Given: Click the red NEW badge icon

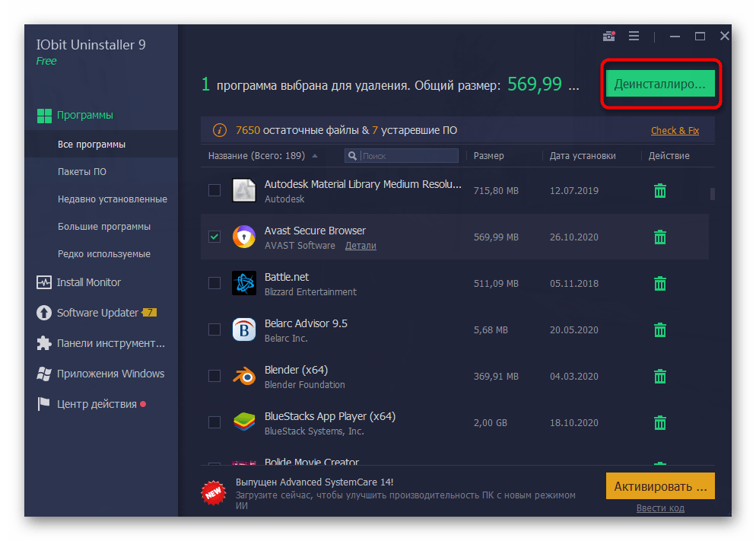Looking at the screenshot, I should pos(213,493).
